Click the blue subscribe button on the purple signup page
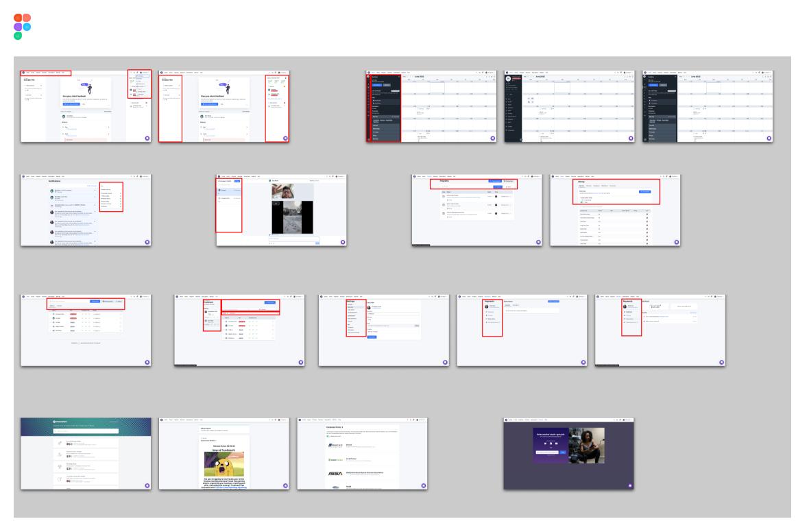The width and height of the screenshot is (809, 532). click(563, 452)
